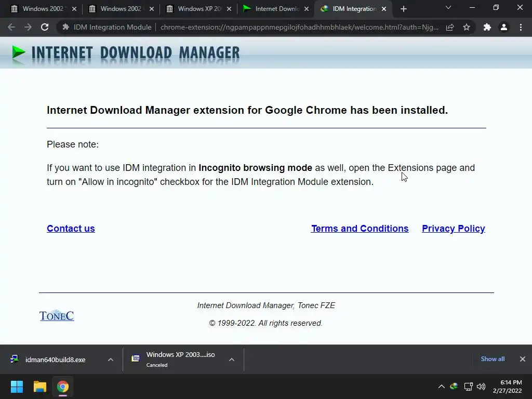Click Show all downloads
This screenshot has width=532, height=399.
tap(493, 359)
